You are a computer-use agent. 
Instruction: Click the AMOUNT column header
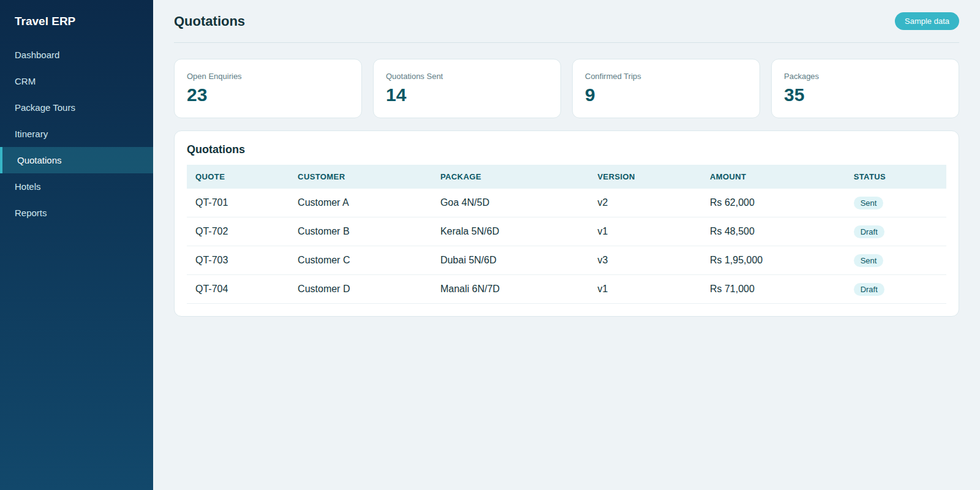[x=728, y=177]
